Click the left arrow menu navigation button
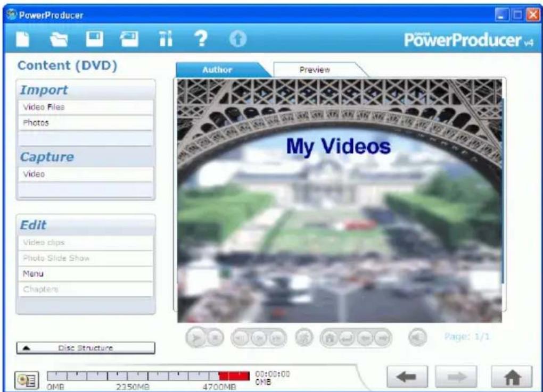Image resolution: width=543 pixels, height=392 pixels. (365, 338)
